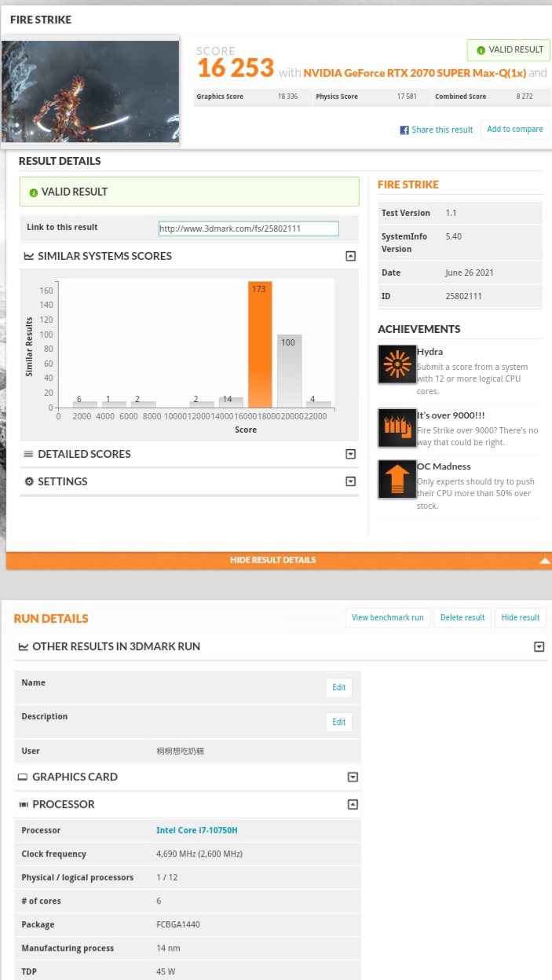Click Add to compare button

pyautogui.click(x=515, y=130)
